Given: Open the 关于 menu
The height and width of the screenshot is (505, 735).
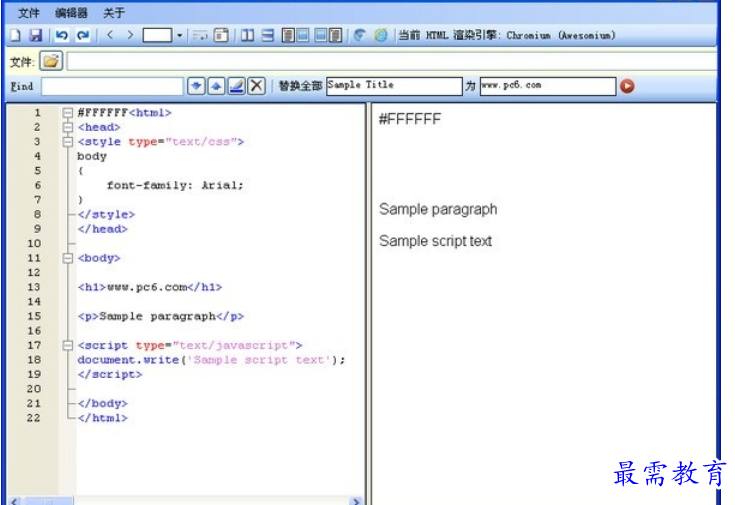Looking at the screenshot, I should [114, 13].
